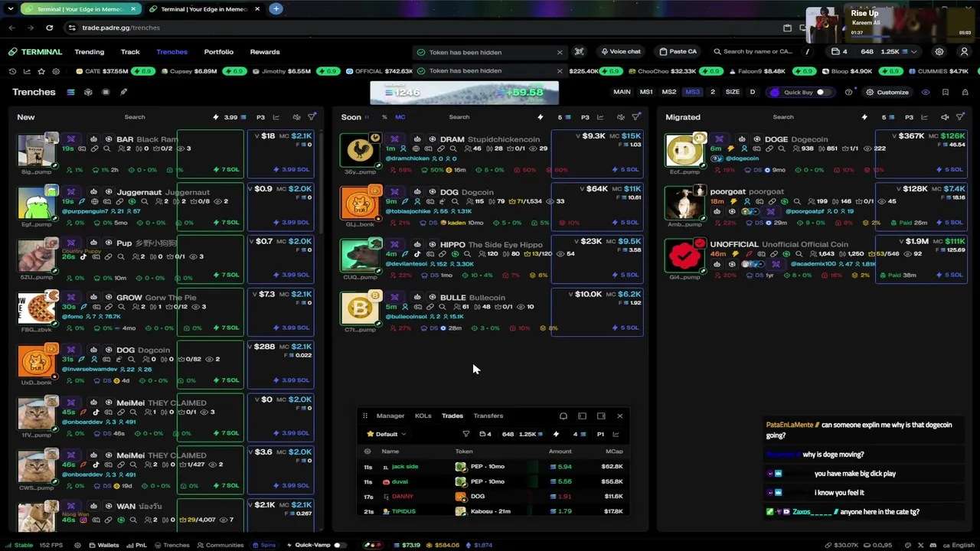Click the Search field in Migrated column
980x551 pixels.
click(x=783, y=117)
